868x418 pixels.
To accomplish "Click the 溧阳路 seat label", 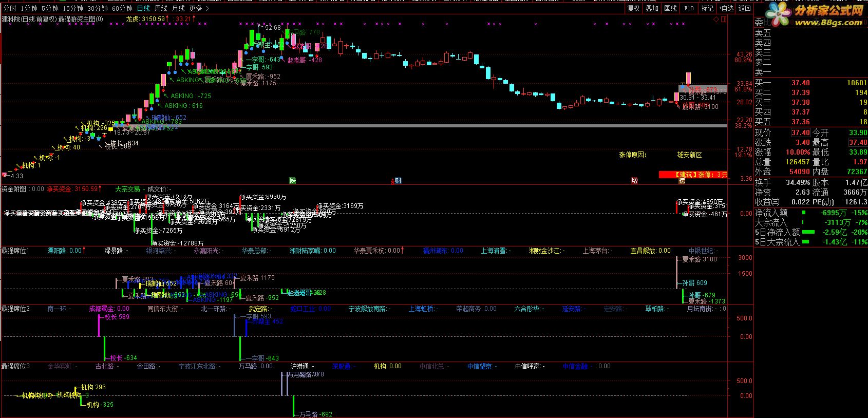I will 57,251.
